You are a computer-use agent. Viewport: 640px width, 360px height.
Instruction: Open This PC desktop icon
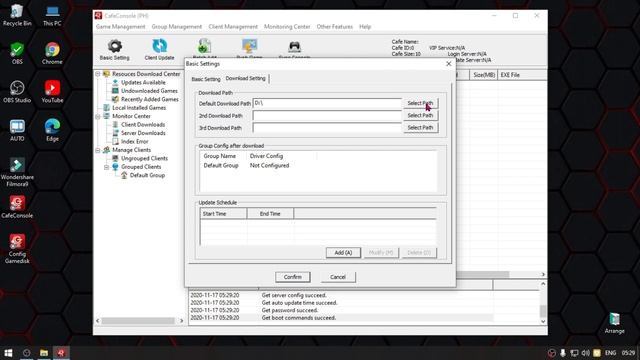click(x=52, y=15)
